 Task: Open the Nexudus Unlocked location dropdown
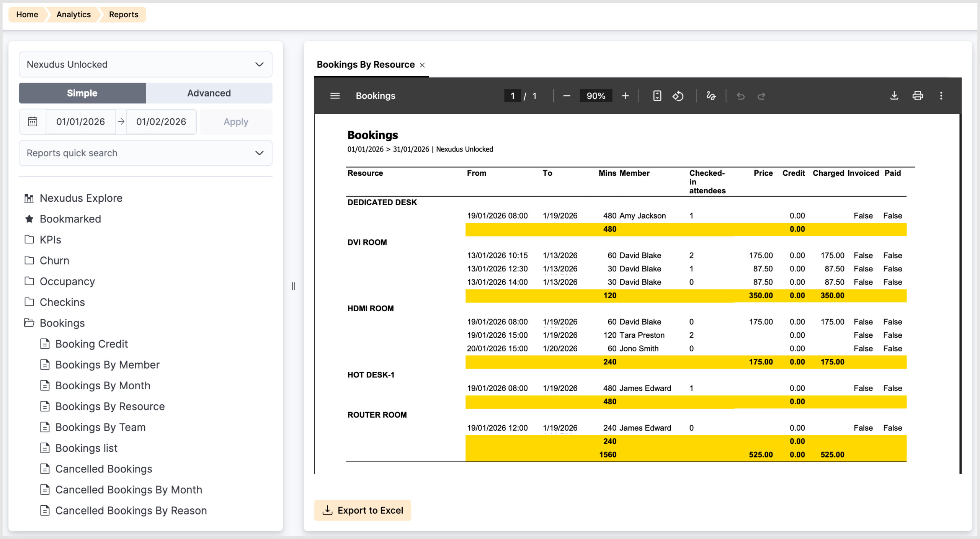pos(145,64)
